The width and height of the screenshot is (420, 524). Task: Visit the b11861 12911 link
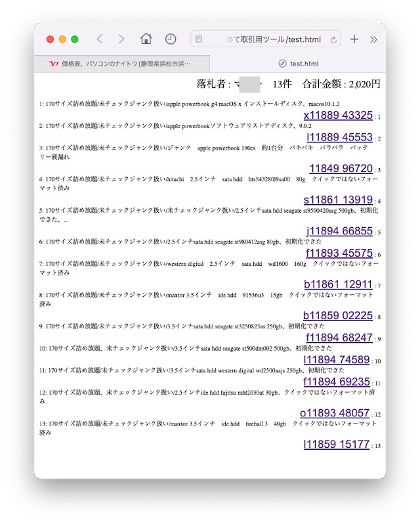tap(338, 284)
